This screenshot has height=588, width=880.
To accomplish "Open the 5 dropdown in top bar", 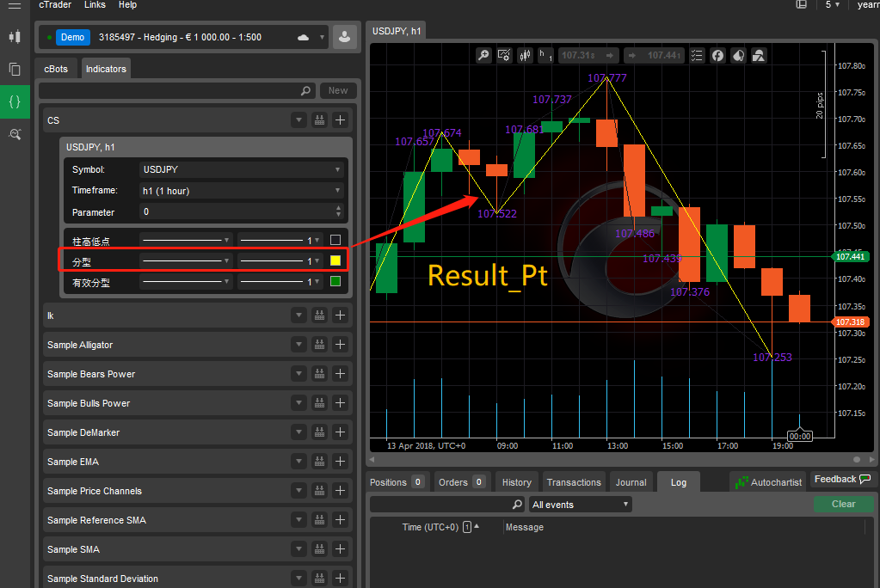I will (x=833, y=4).
